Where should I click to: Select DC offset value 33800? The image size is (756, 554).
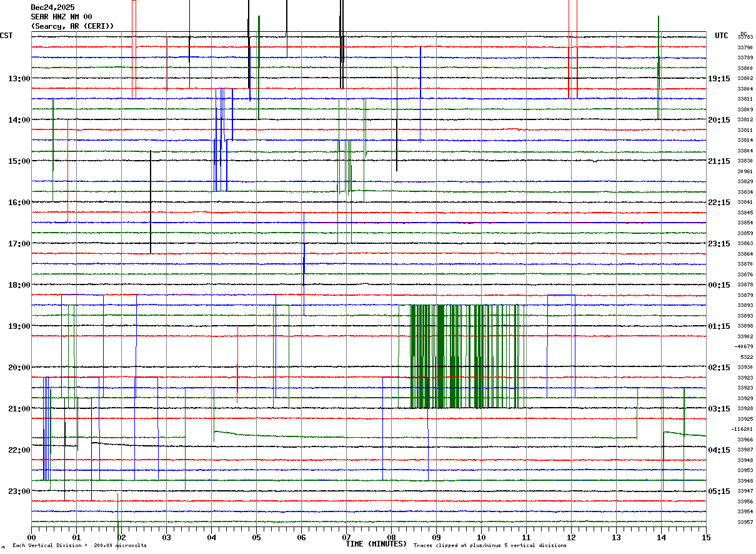[745, 68]
